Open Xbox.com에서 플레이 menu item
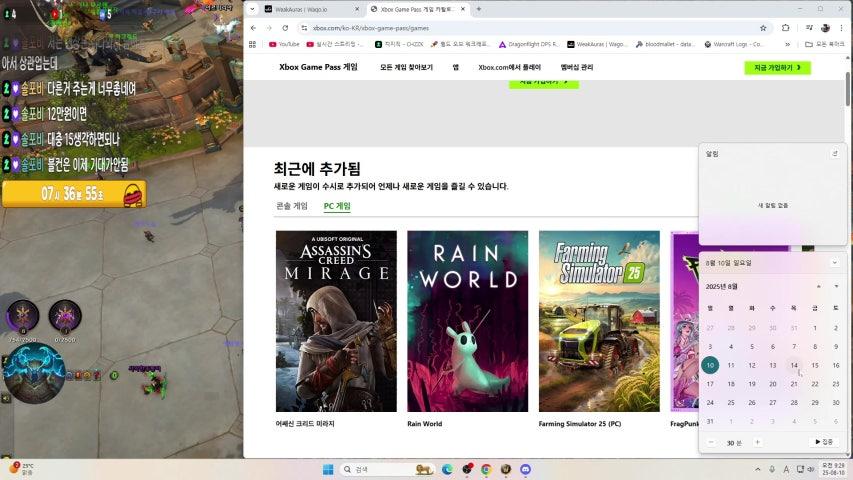 [x=509, y=67]
